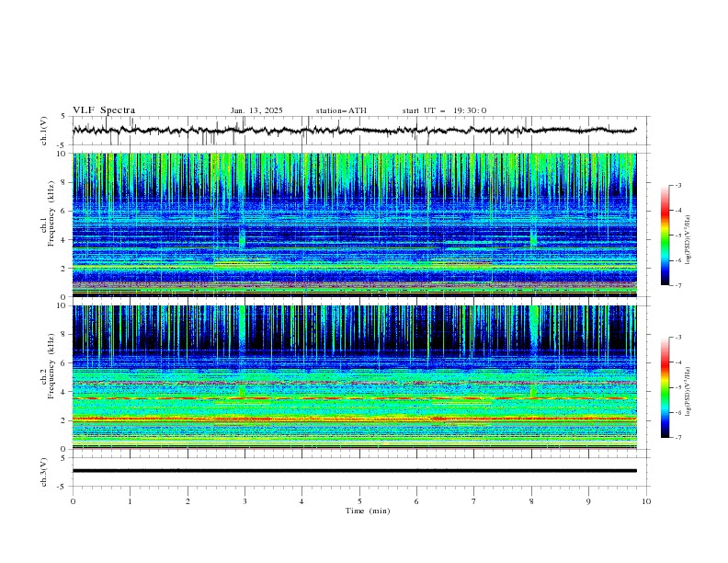Click the ch.2 Frequency (kHz) axis label
728x563 pixels.
pos(48,365)
